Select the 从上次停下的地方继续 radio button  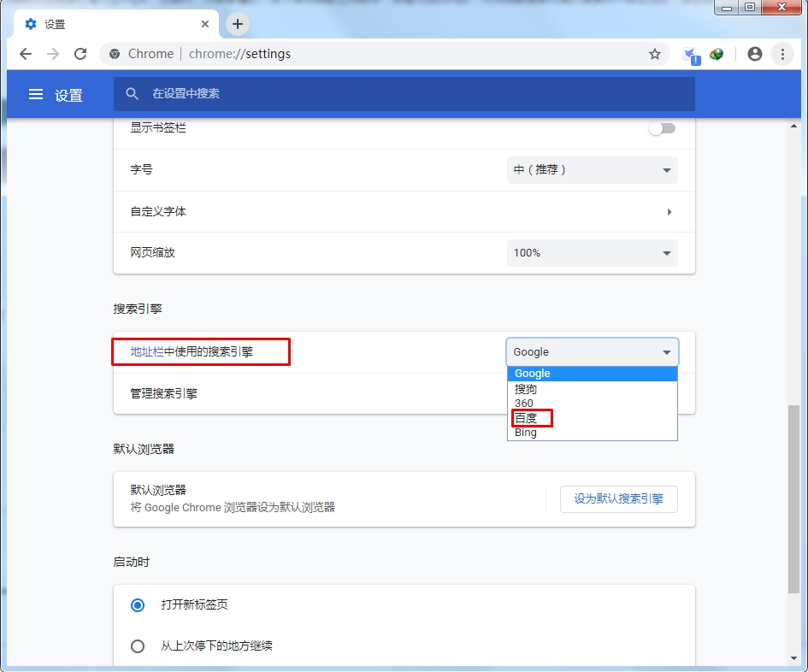(x=138, y=645)
